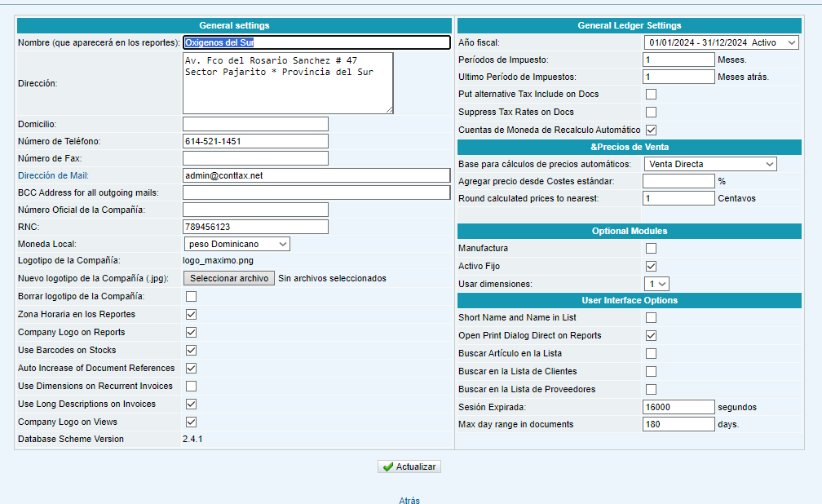Toggle Open Print Dialog Direct on Reports
The image size is (822, 504).
651,335
